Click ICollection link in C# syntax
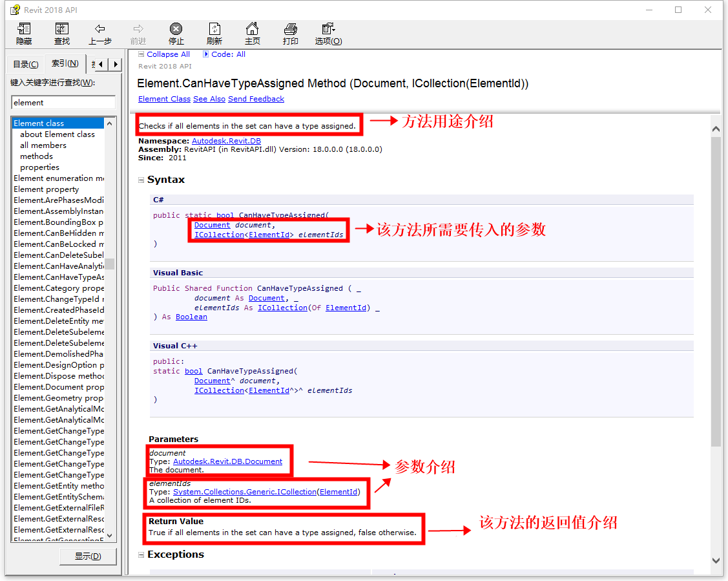 click(219, 235)
